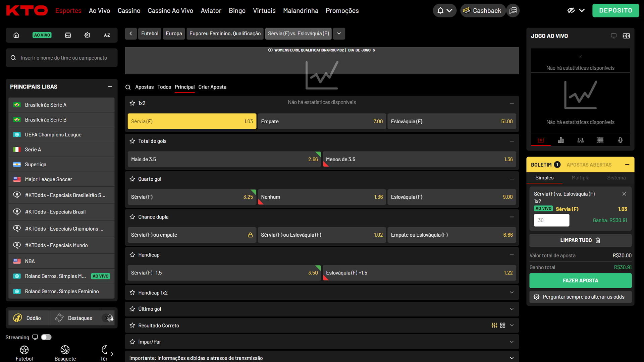Switch live panel to monitor stream icon
The height and width of the screenshot is (362, 644).
tap(613, 36)
